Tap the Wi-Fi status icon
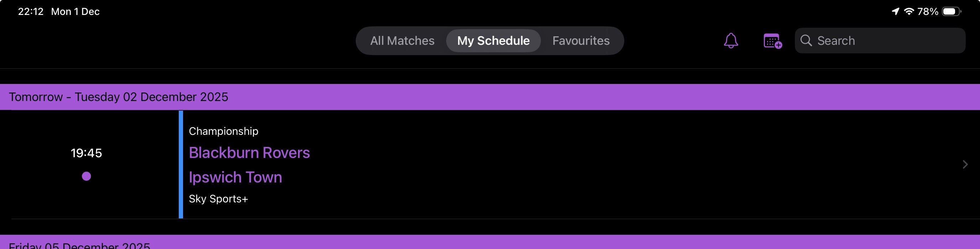This screenshot has width=980, height=249. [909, 11]
